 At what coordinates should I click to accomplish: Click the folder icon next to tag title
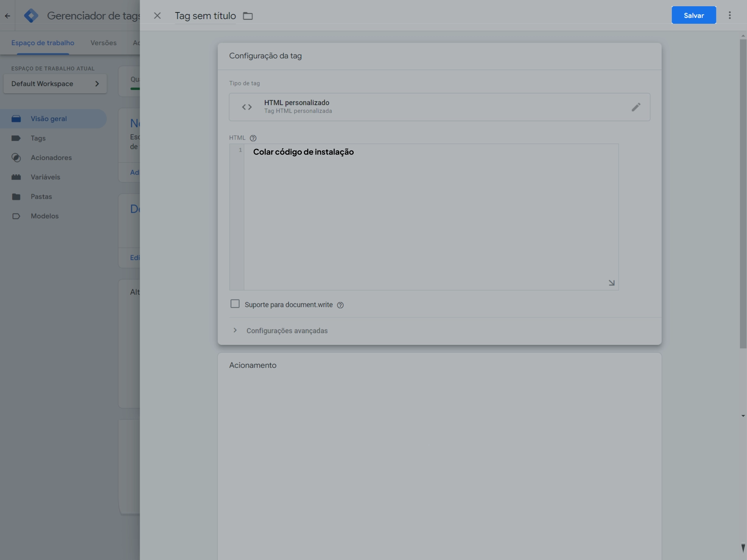click(248, 16)
